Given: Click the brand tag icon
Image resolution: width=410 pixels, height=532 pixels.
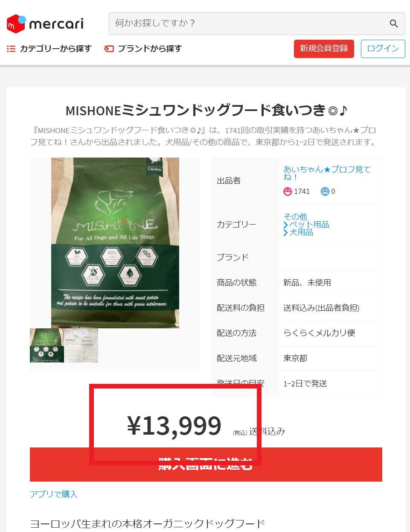Looking at the screenshot, I should pos(109,49).
